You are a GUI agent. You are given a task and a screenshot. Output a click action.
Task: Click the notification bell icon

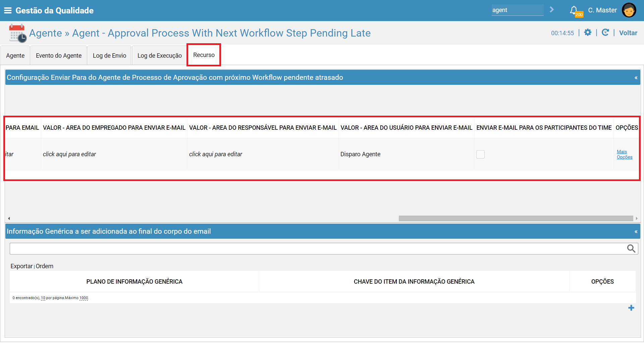coord(574,10)
